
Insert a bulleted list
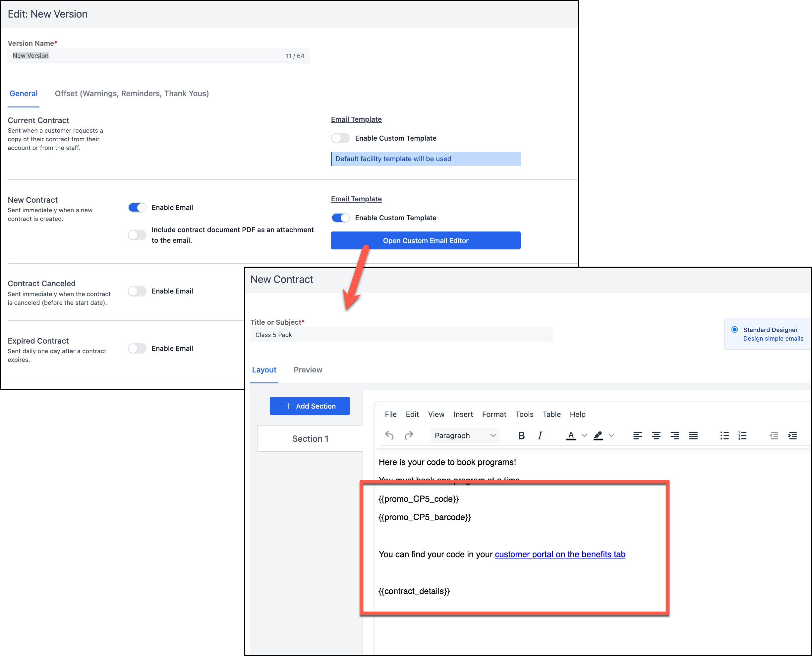[x=724, y=435]
